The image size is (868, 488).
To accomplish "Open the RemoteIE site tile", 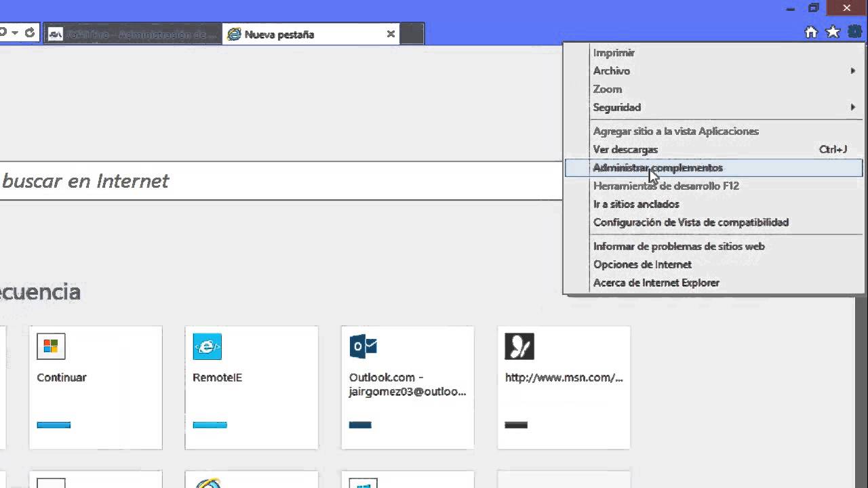I will click(252, 388).
